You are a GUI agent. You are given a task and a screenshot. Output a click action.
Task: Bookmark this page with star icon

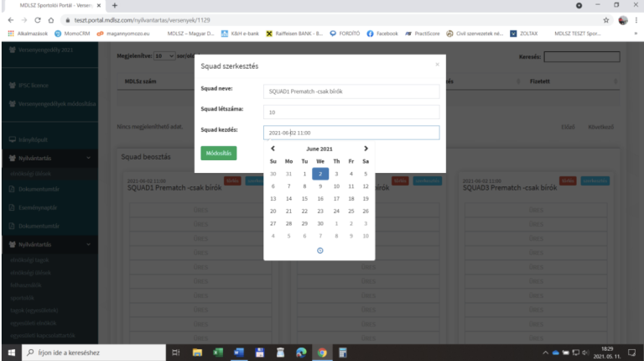tap(606, 19)
